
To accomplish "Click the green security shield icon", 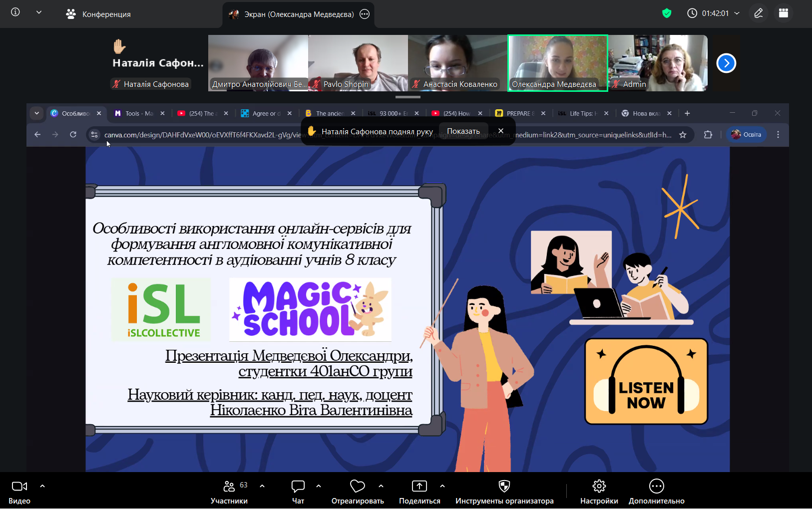I will [x=667, y=13].
